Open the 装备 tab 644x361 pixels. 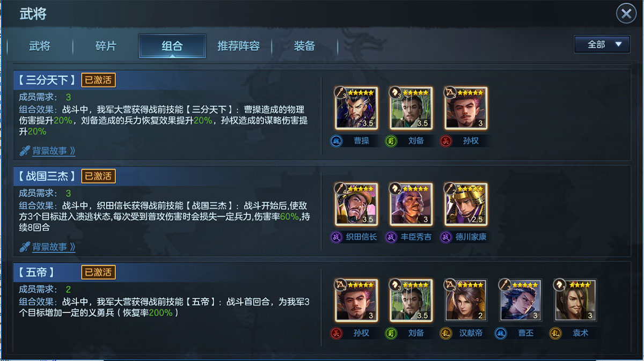click(304, 46)
